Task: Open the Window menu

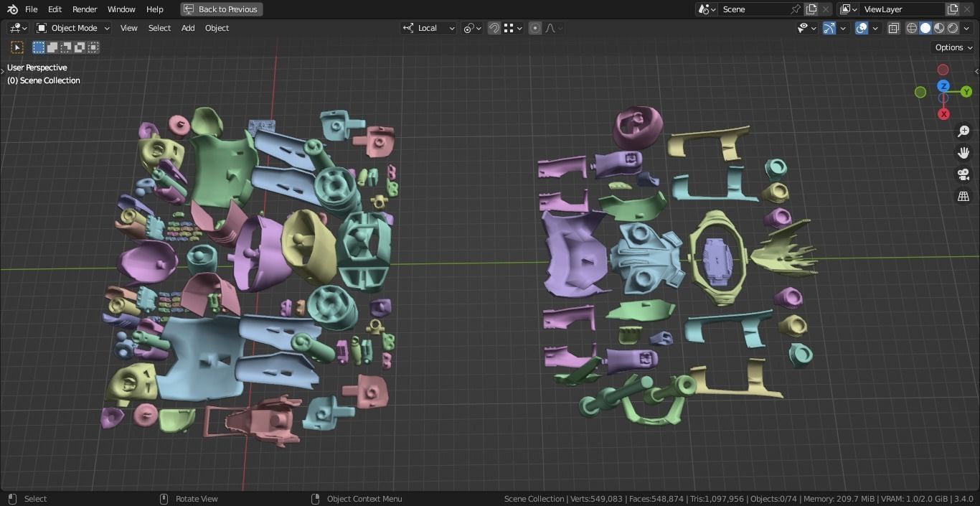Action: [x=121, y=9]
